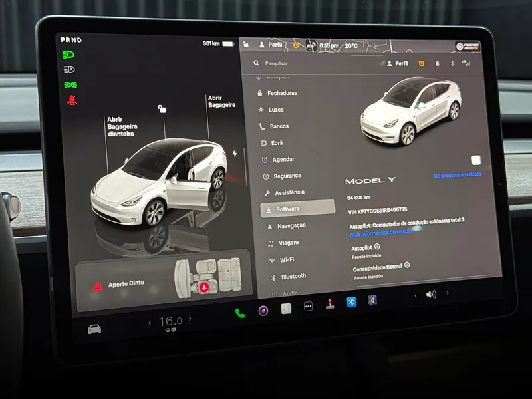Image resolution: width=532 pixels, height=399 pixels.
Task: Tap the orange alarm clock in settings header
Action: point(422,63)
